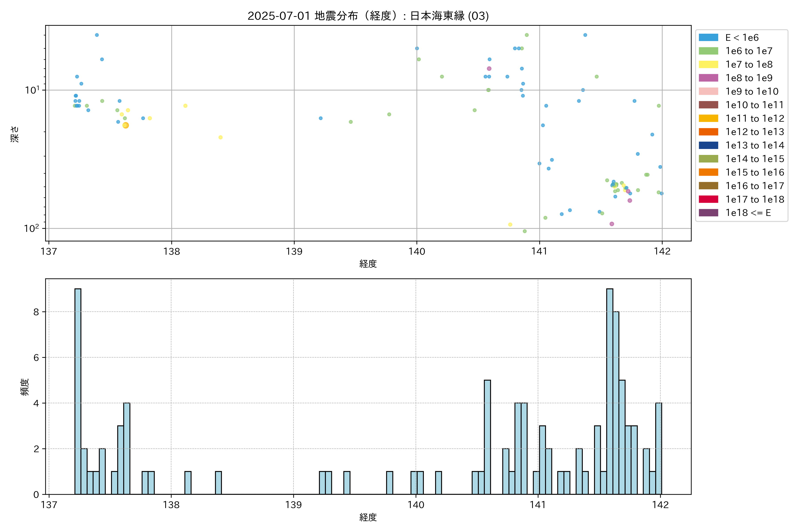Click the green '1e6 to 1e7' legend swatch

[708, 51]
